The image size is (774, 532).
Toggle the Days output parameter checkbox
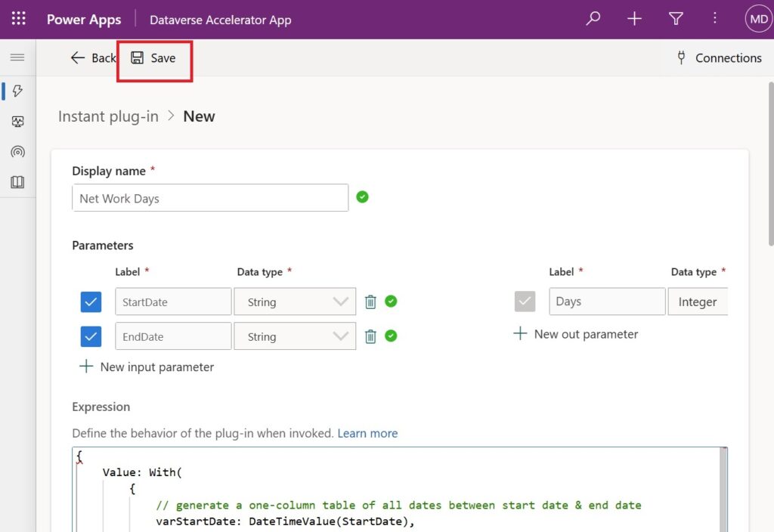525,302
